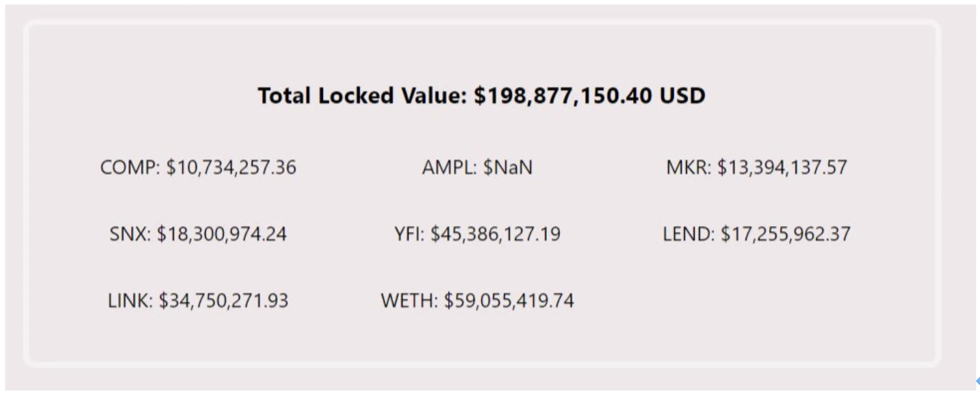
Task: Select the LINK value $34,750,271.93
Action: point(224,300)
